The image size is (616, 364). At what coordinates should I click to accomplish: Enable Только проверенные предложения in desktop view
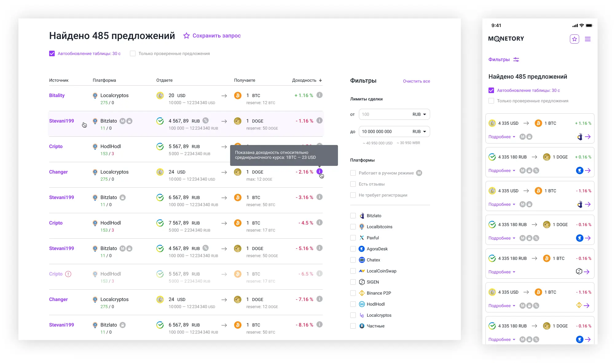pos(133,53)
